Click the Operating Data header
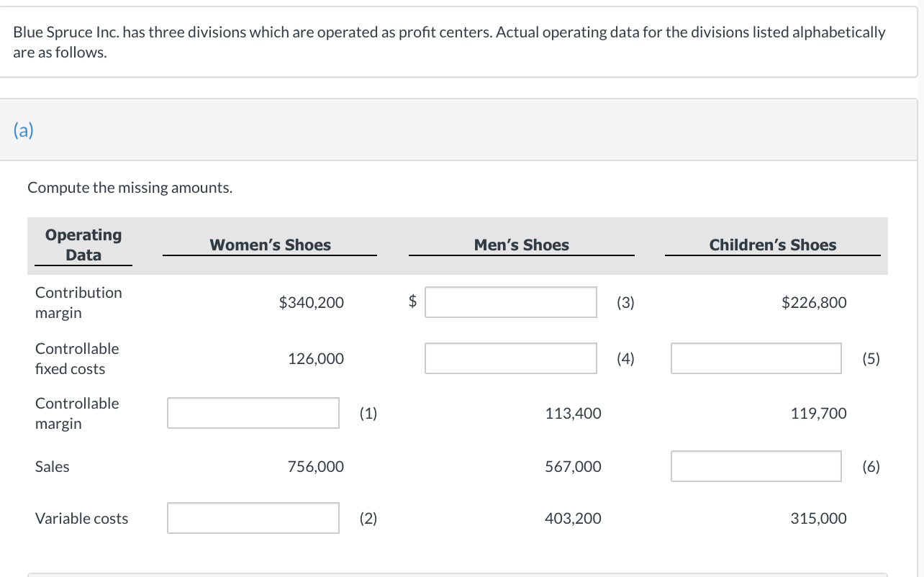Screen dimensions: 924x577 pos(83,245)
